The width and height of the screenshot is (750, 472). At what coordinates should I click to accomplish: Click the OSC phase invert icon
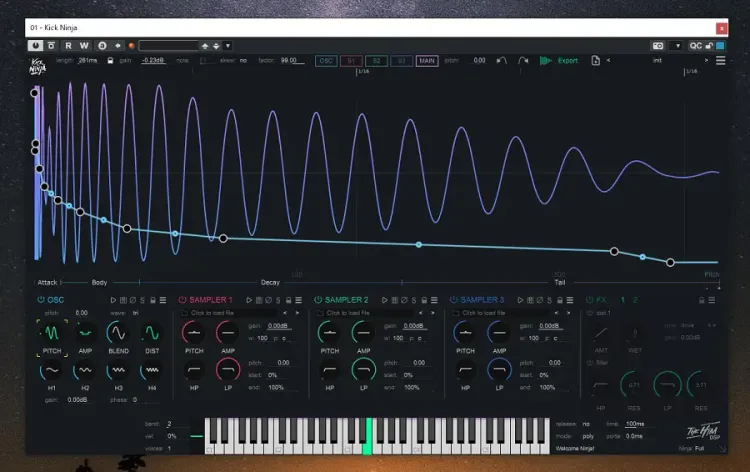click(132, 300)
